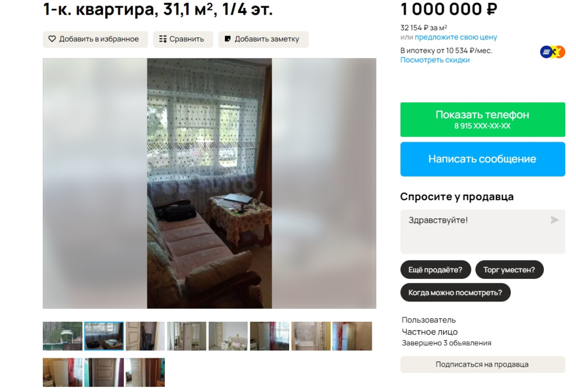576x392 pixels.
Task: Choose Когда можно посмотреть? quick question
Action: pos(456,292)
